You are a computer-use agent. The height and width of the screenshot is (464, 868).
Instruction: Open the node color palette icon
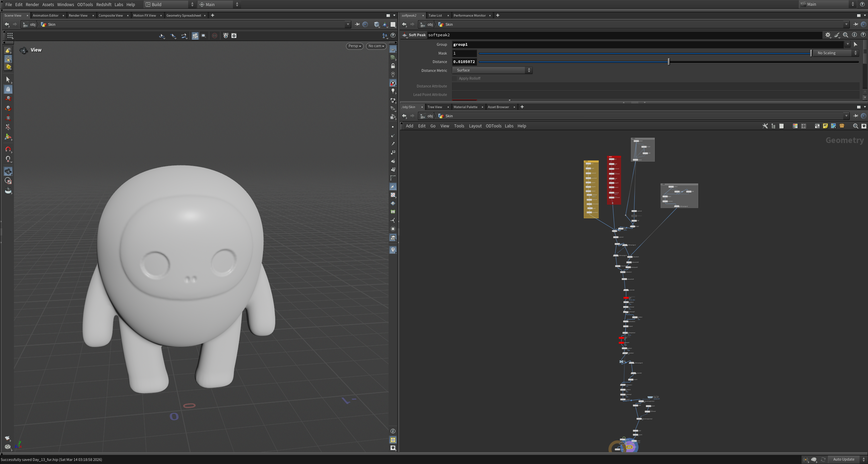(795, 126)
